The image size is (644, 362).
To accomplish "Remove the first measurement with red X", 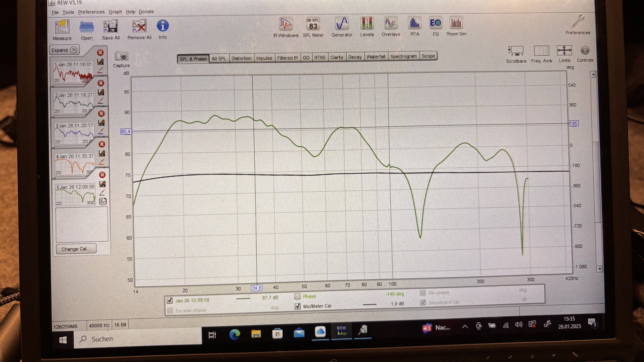I will point(100,53).
